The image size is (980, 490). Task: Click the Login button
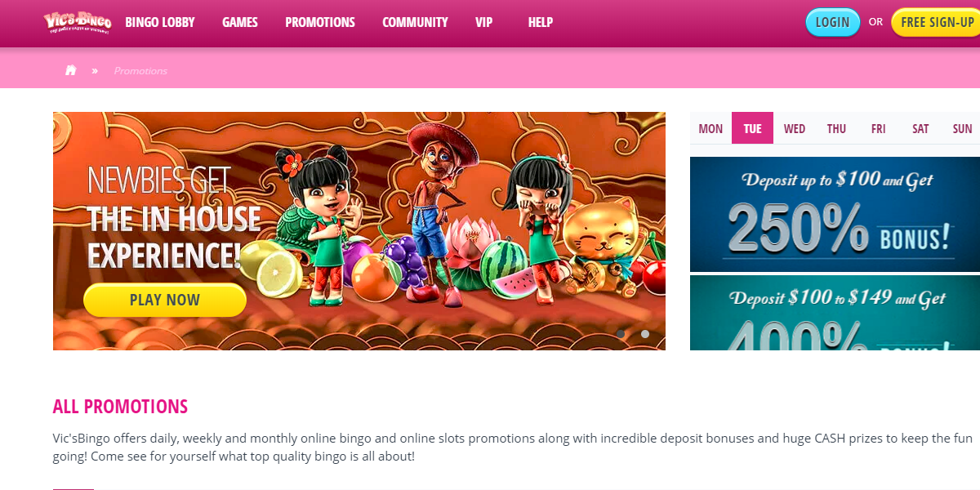click(x=832, y=22)
